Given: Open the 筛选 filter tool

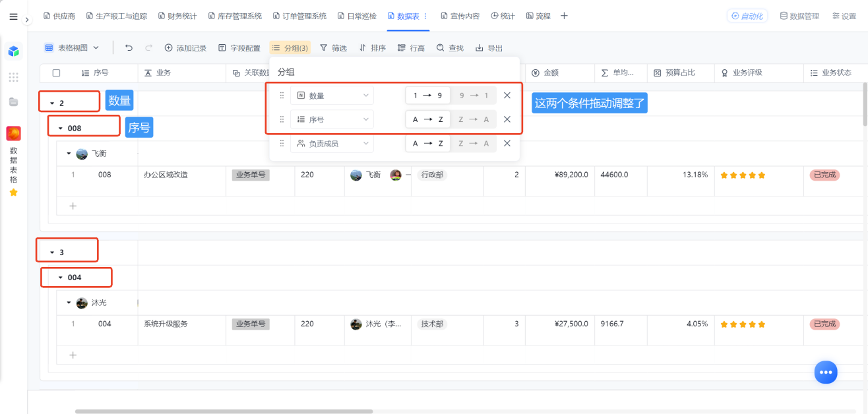Looking at the screenshot, I should (333, 47).
